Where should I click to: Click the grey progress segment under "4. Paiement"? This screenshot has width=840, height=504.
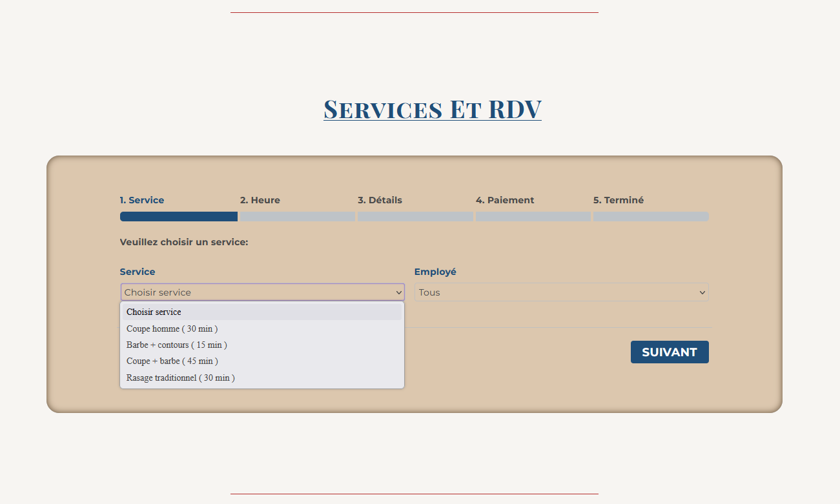[x=533, y=216]
